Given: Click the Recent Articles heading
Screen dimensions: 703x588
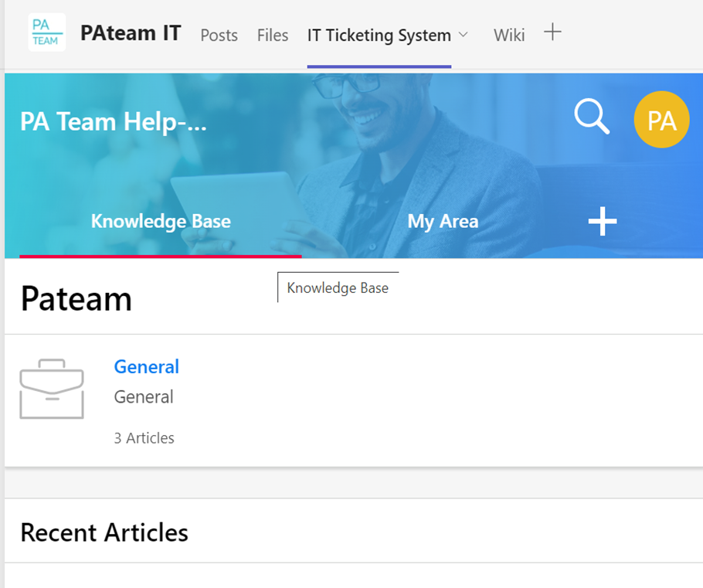Looking at the screenshot, I should point(104,532).
